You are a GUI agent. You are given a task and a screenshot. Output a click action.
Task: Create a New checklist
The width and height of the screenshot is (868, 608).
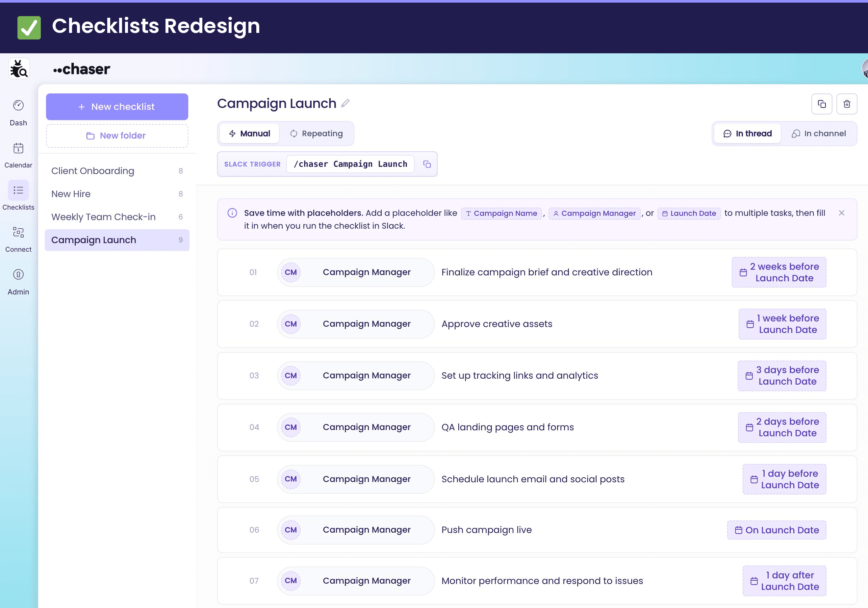pyautogui.click(x=117, y=107)
